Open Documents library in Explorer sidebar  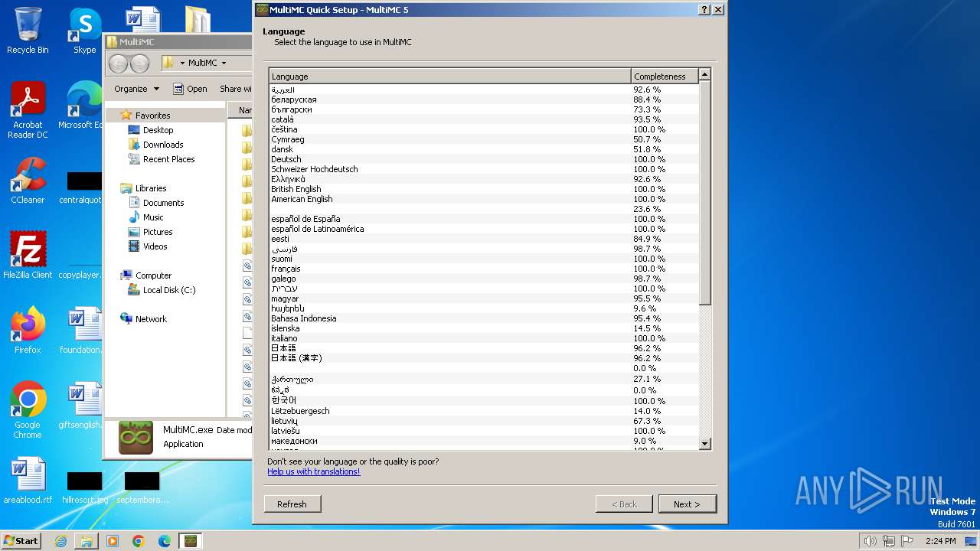pos(163,203)
